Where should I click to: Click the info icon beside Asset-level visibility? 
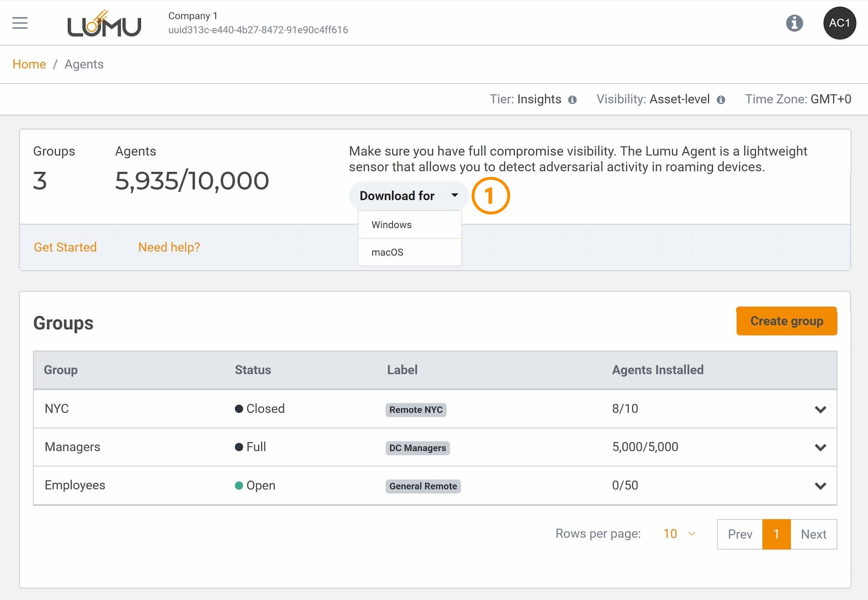click(721, 100)
